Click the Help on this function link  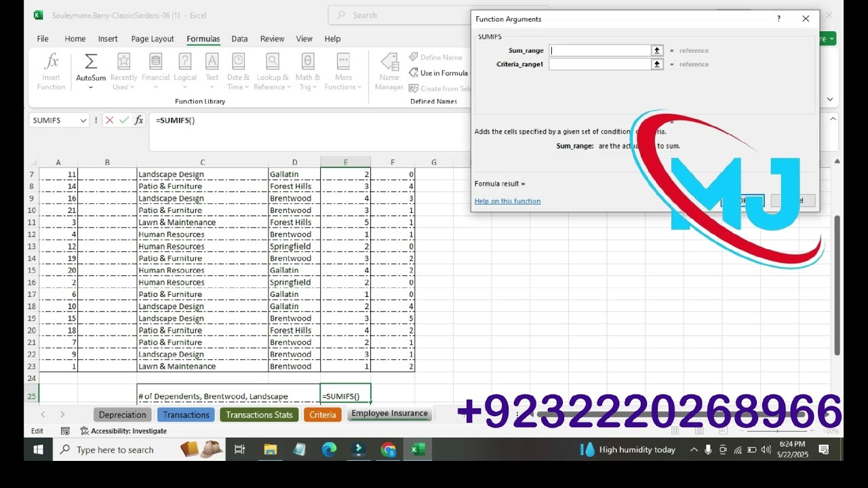(x=507, y=201)
